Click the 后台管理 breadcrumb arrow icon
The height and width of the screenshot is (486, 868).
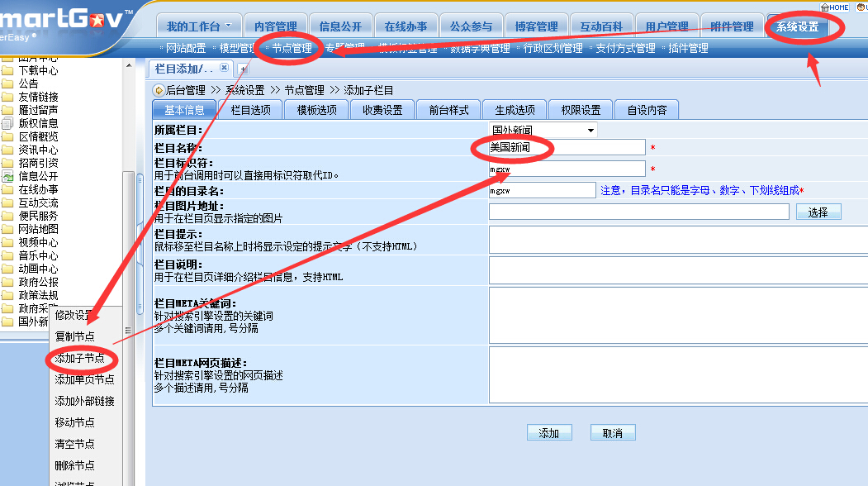(x=159, y=90)
